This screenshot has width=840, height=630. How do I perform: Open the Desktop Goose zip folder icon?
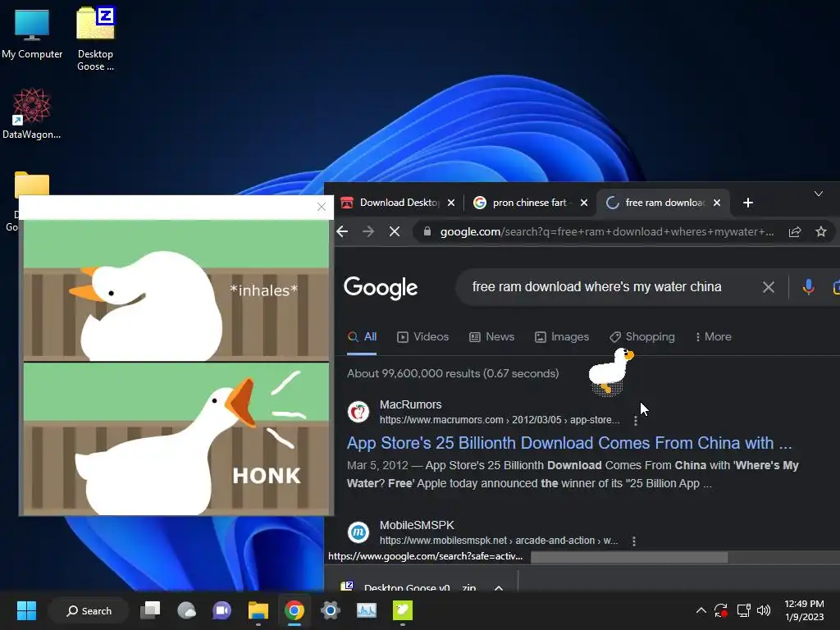95,39
